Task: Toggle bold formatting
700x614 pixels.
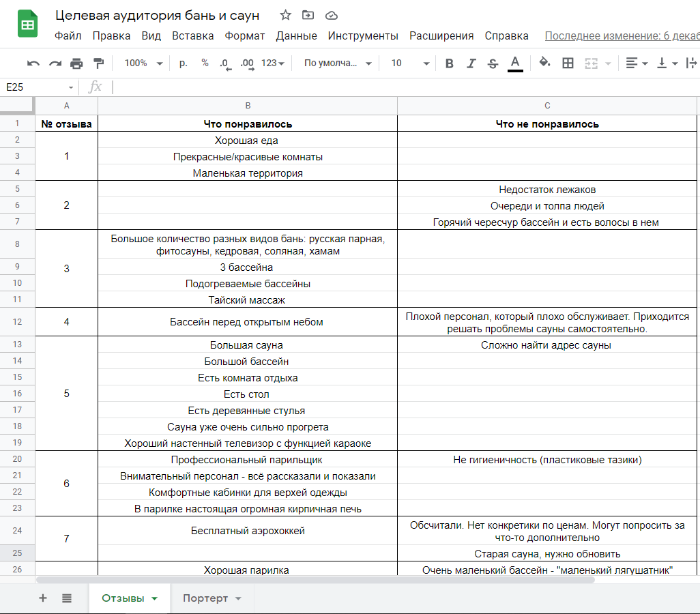Action: (449, 63)
